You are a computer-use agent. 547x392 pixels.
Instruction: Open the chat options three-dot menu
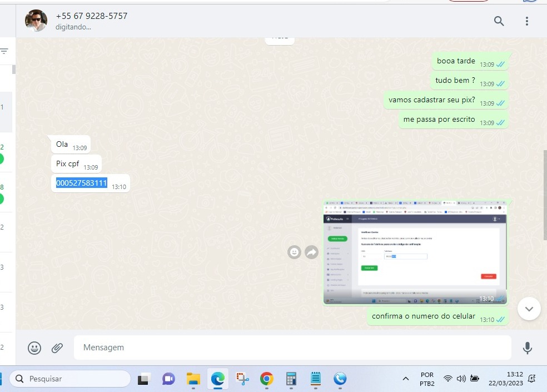526,21
